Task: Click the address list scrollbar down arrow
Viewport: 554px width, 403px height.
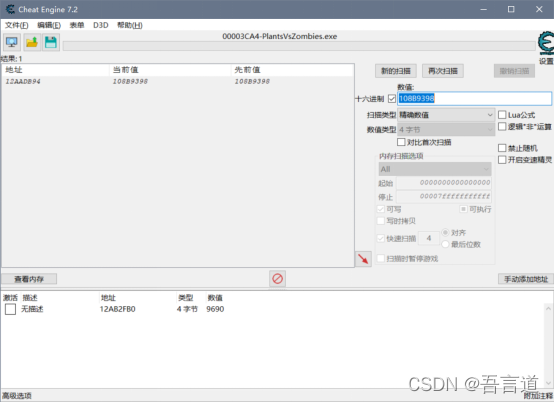Action: (x=548, y=383)
